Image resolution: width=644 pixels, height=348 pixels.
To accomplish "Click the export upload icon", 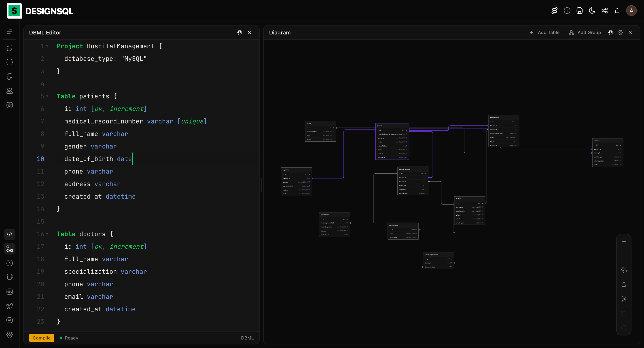I will click(x=617, y=11).
